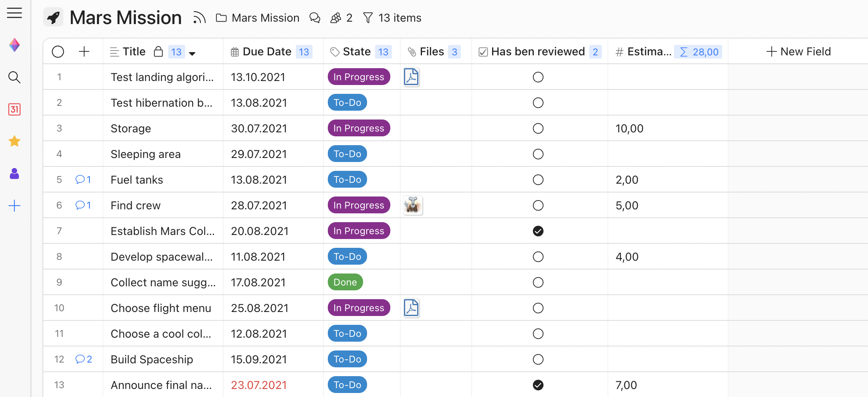Open the red calendar icon in the sidebar
This screenshot has height=397, width=868.
pos(14,109)
